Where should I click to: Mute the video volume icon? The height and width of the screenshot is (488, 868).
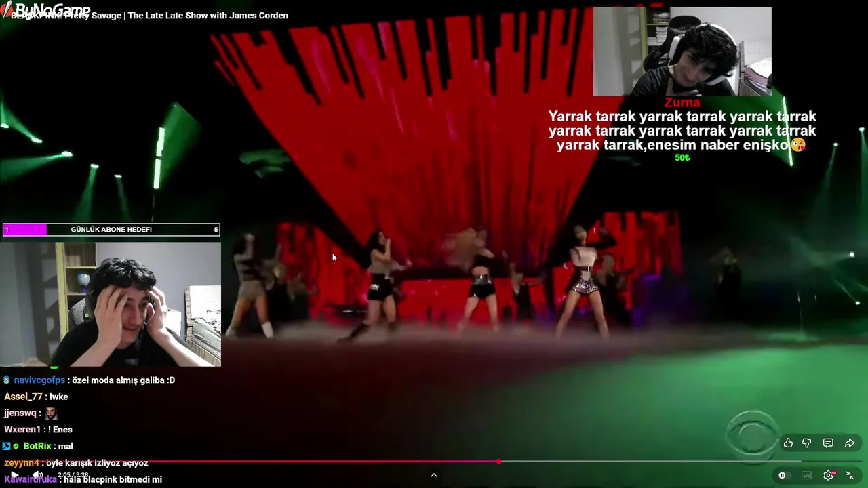37,475
